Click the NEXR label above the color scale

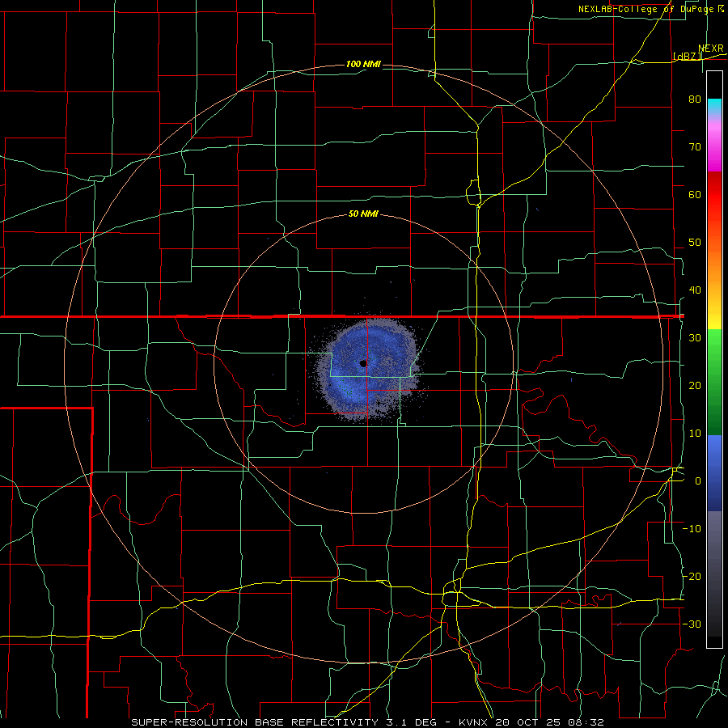[711, 49]
